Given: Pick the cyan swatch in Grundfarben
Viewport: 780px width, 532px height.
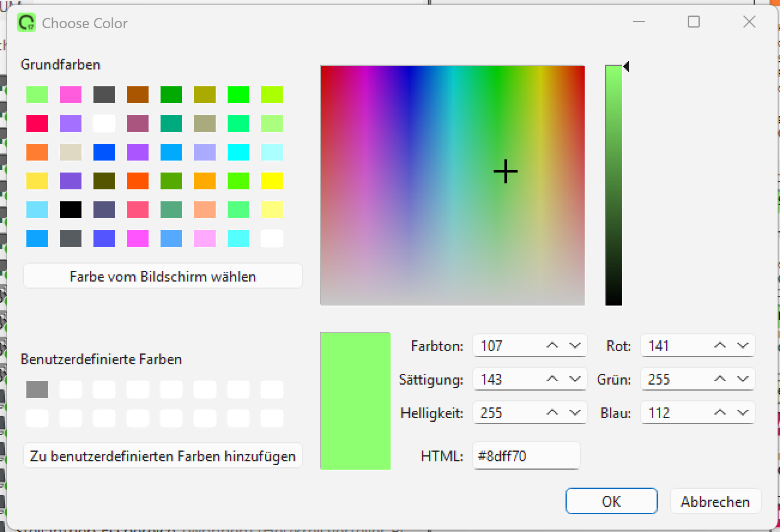Looking at the screenshot, I should coord(238,152).
